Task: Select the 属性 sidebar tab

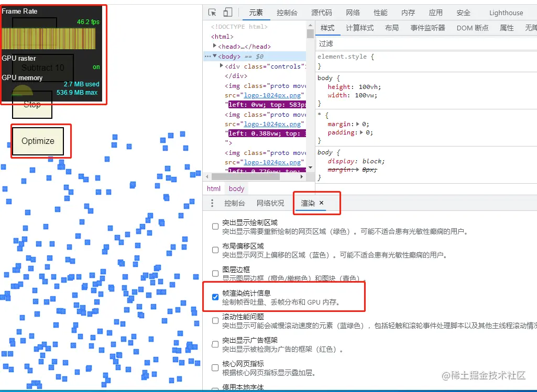Action: click(x=507, y=28)
